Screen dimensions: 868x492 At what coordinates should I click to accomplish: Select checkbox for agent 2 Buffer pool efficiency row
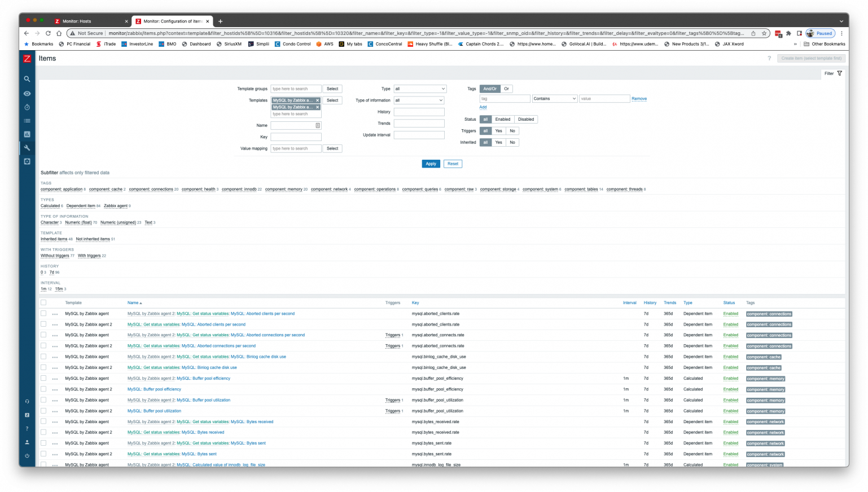43,389
